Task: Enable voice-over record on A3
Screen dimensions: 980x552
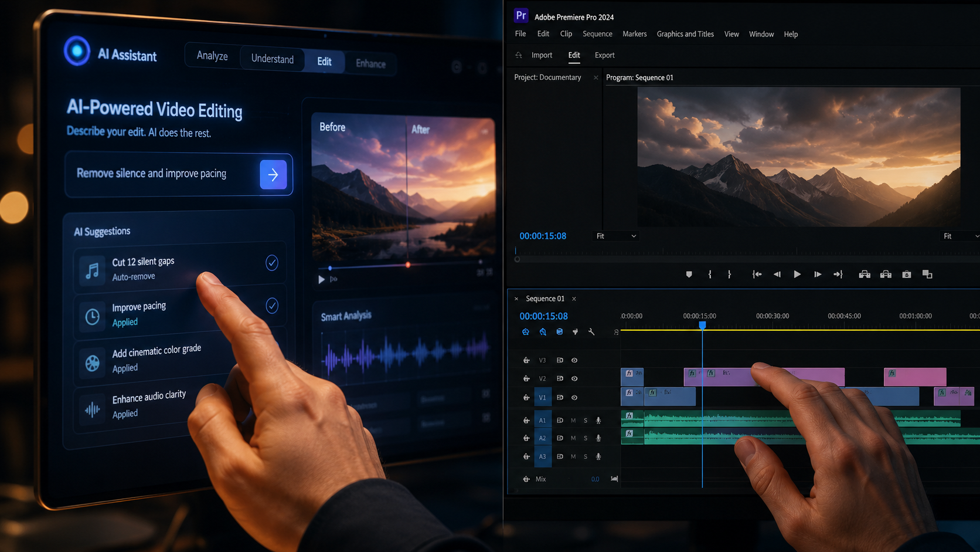Action: tap(598, 456)
